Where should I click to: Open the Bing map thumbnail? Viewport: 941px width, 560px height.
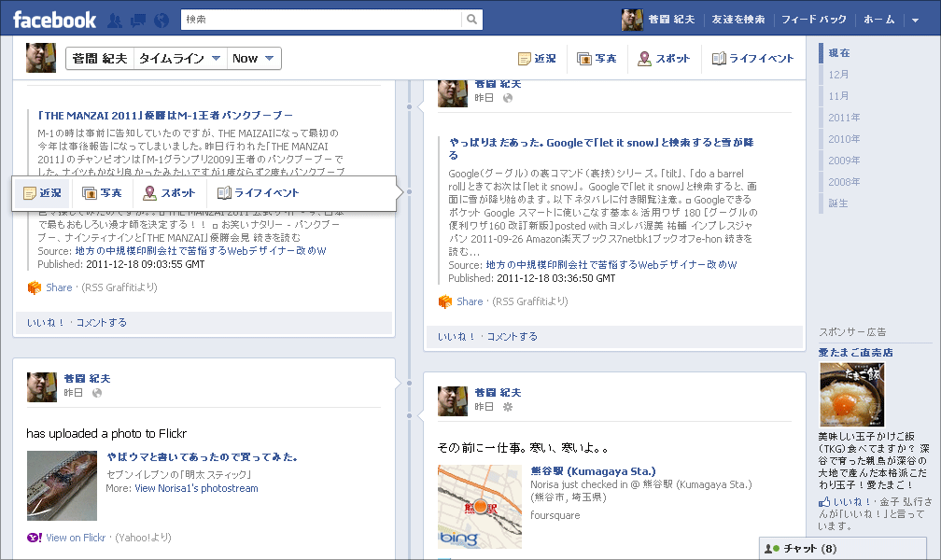[x=480, y=507]
